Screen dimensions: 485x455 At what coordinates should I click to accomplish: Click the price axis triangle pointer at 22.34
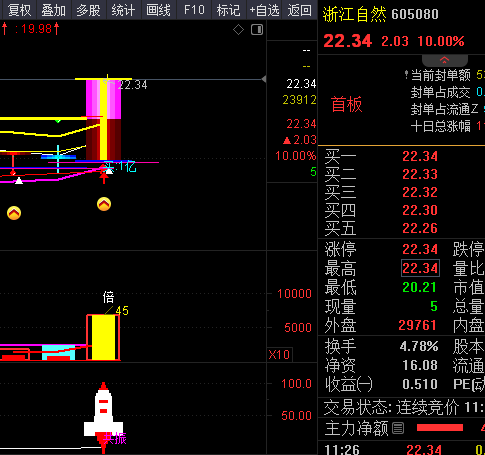pos(264,79)
